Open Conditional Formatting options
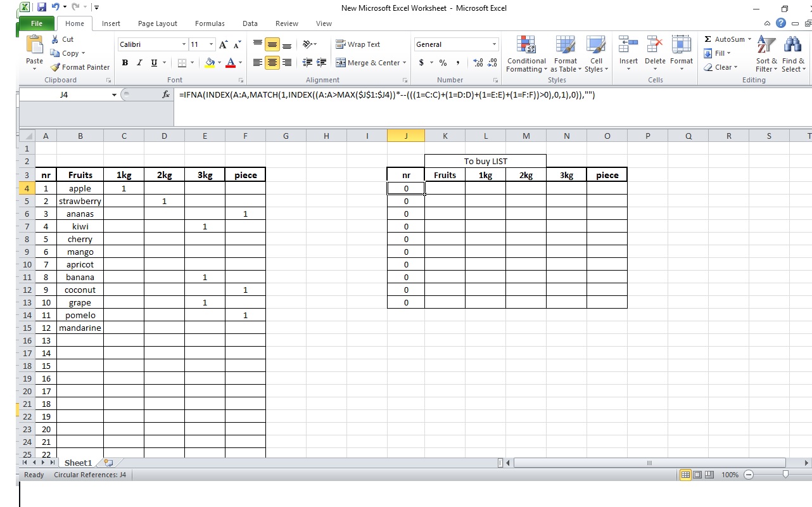Image resolution: width=812 pixels, height=507 pixels. coord(526,55)
